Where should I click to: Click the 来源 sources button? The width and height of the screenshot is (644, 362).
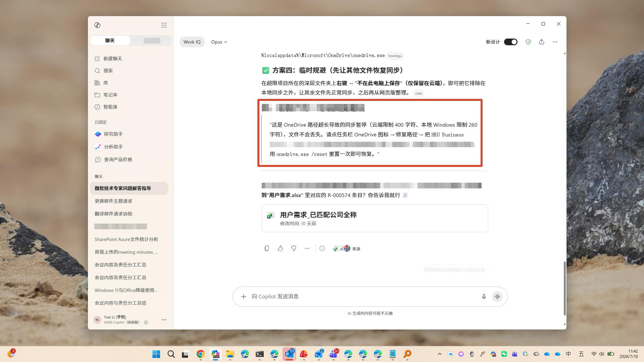[347, 248]
